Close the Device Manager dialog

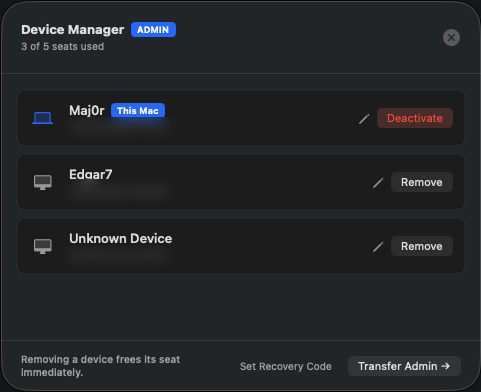point(451,37)
